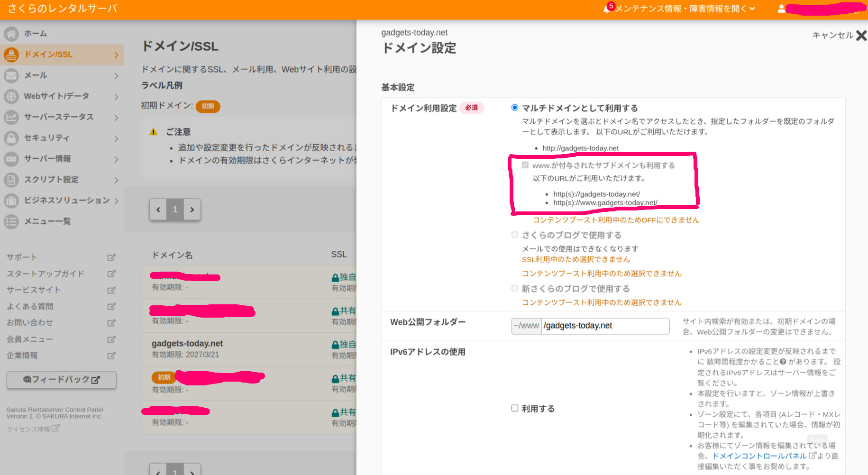Click the メニュー一覧 list icon

click(x=11, y=221)
